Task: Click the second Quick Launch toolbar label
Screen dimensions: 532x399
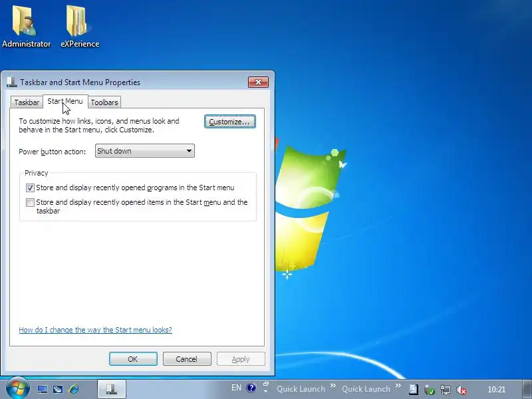Action: click(x=366, y=389)
